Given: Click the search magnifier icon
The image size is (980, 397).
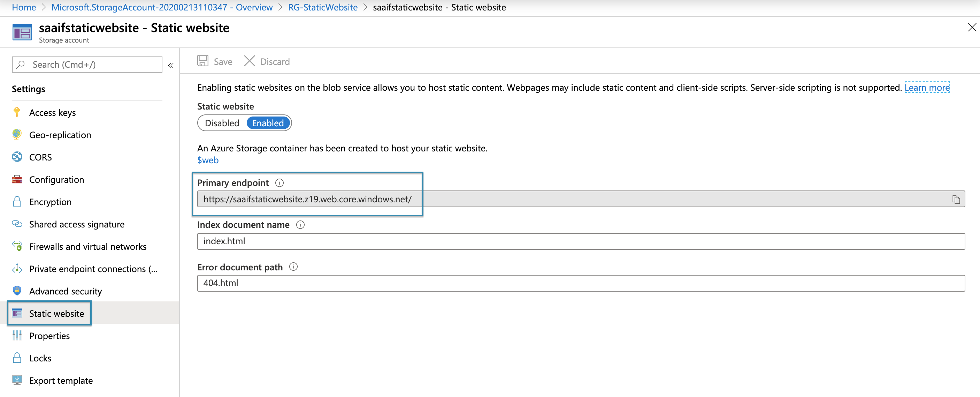Looking at the screenshot, I should 21,65.
